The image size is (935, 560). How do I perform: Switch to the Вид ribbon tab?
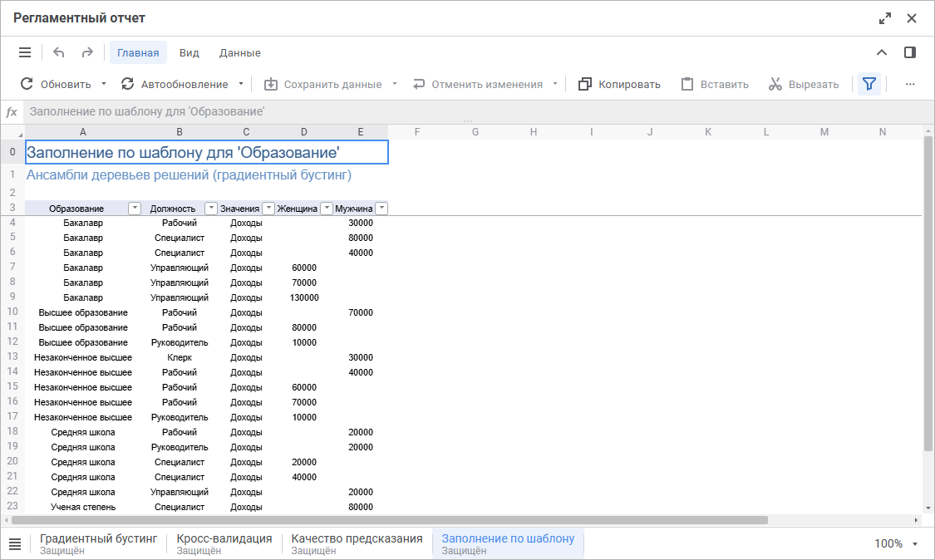point(189,52)
